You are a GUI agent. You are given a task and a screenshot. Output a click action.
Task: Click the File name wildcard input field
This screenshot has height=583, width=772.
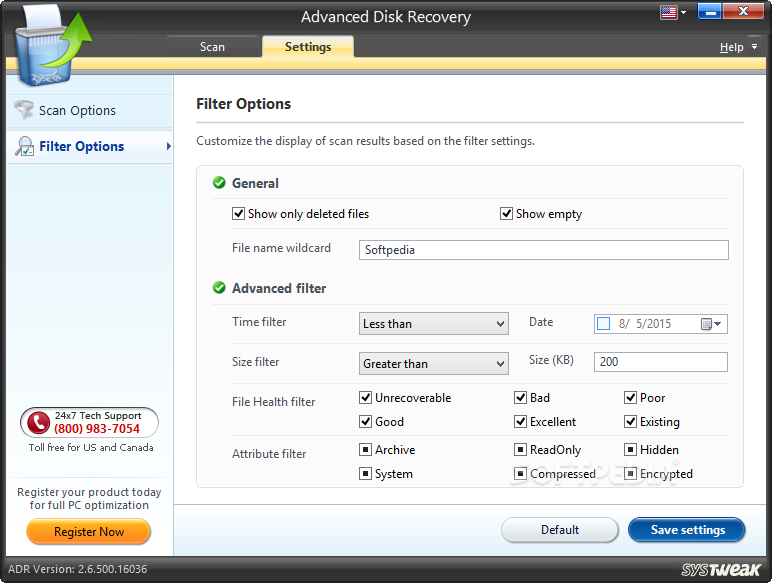[544, 250]
